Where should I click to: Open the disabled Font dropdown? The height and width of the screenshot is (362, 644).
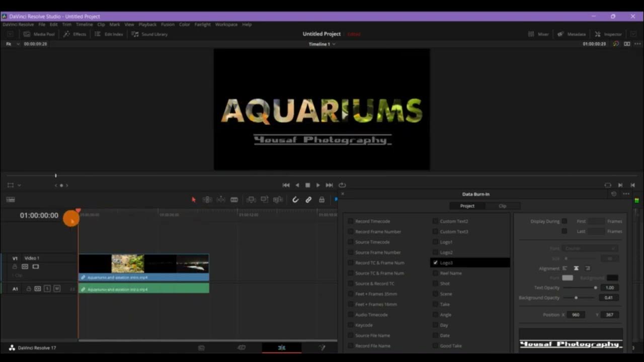(x=590, y=248)
